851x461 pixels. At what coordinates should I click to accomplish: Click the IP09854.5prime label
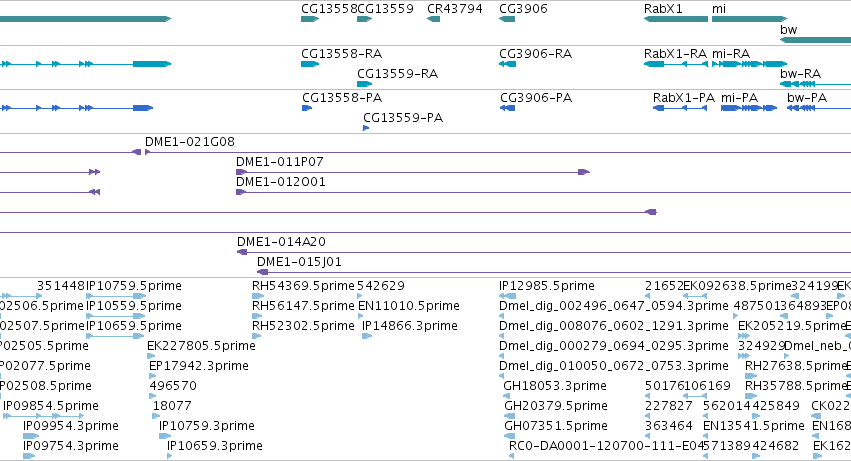tap(51, 406)
